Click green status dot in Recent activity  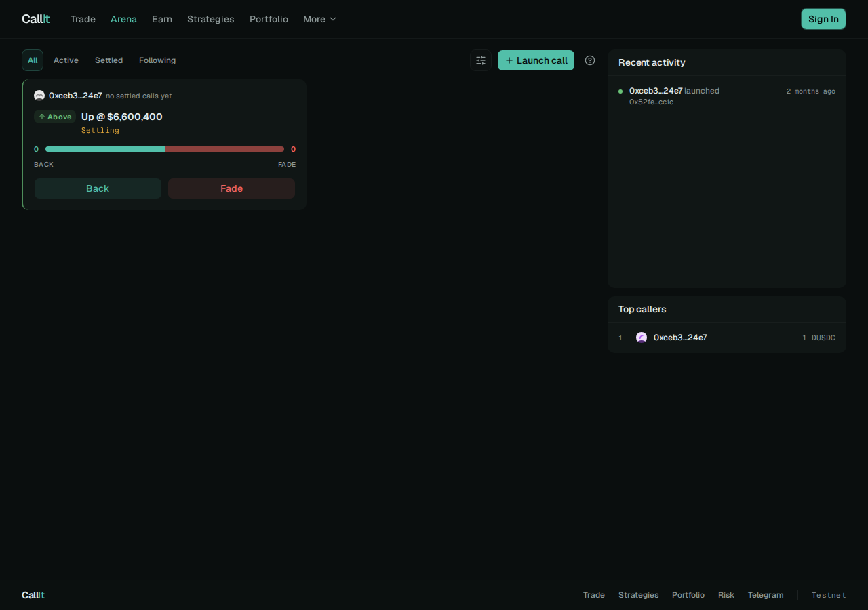click(620, 91)
